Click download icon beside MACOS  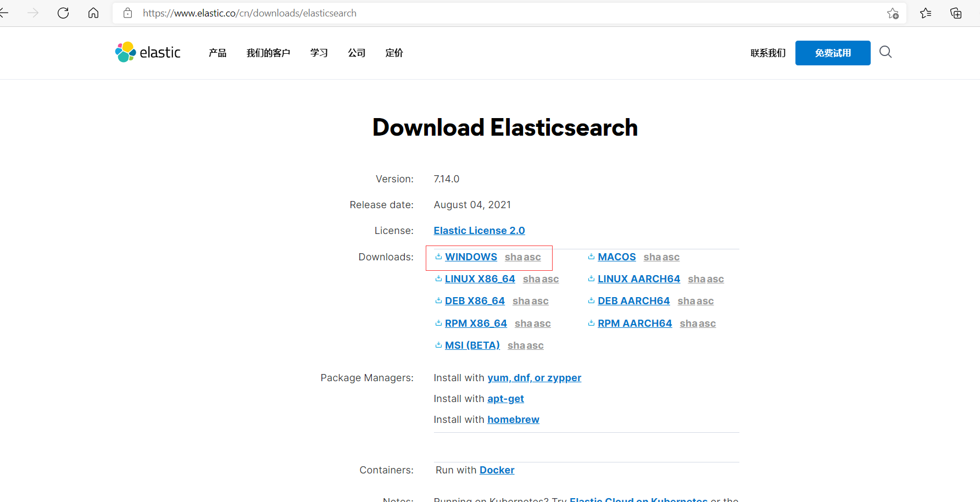tap(591, 256)
